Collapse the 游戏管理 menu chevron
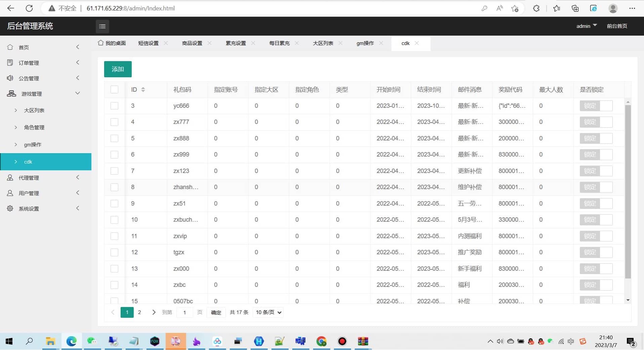This screenshot has height=350, width=644. coord(78,93)
